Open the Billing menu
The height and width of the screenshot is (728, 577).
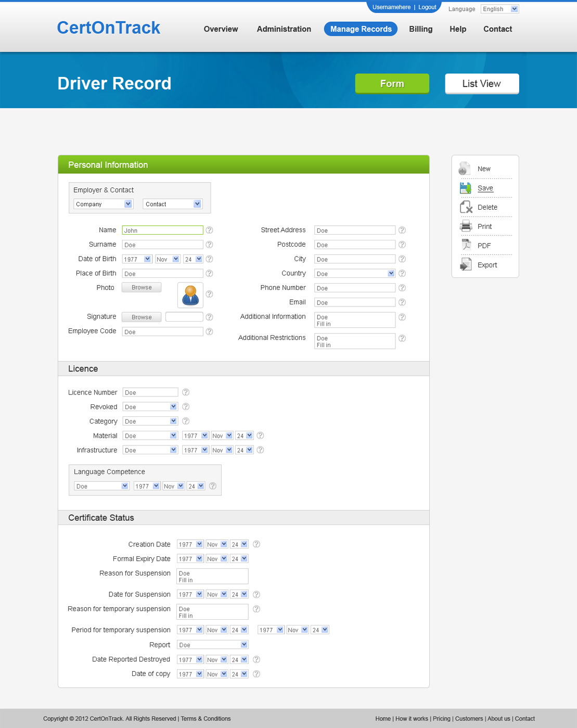point(420,29)
